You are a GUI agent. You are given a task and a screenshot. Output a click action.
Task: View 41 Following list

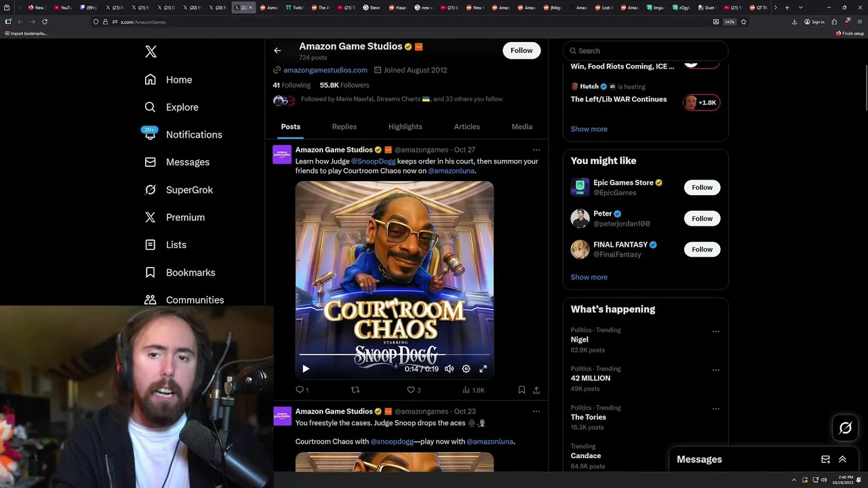pos(292,85)
